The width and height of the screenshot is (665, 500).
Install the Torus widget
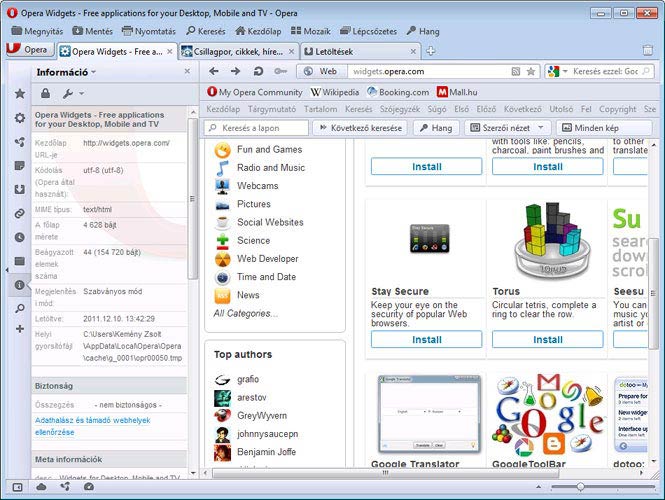pos(548,339)
